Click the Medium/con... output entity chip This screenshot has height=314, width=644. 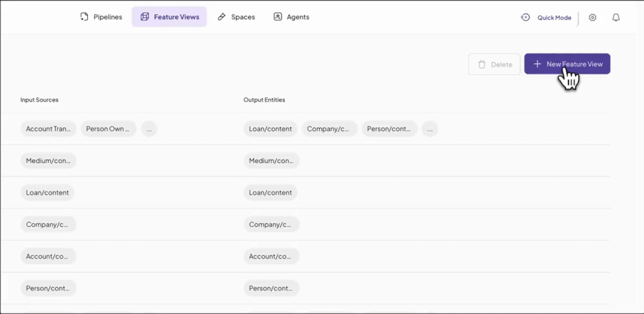tap(271, 160)
